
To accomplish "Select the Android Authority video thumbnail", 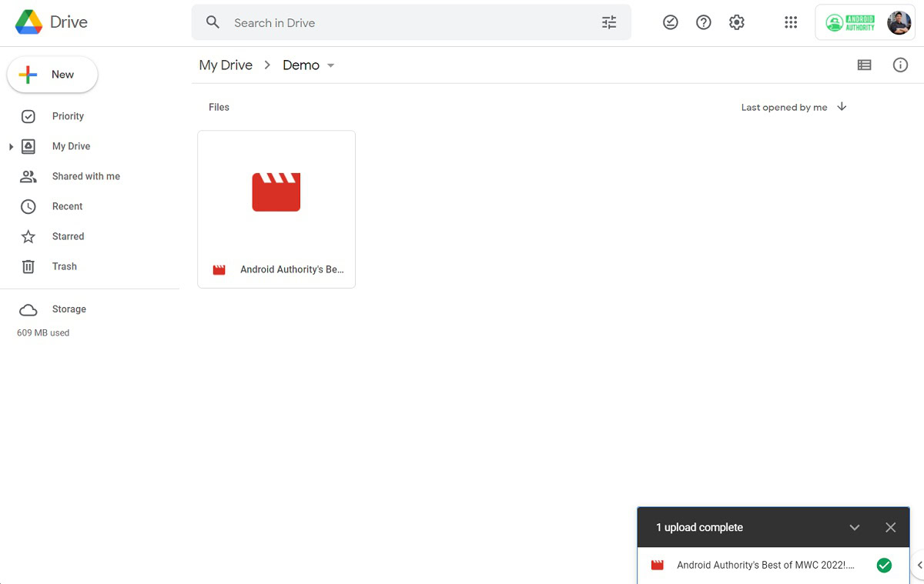I will 276,194.
